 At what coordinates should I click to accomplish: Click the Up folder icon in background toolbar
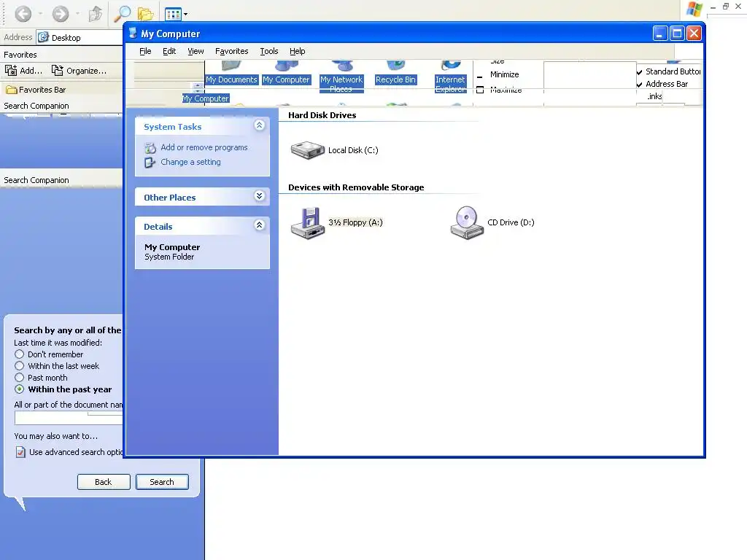click(x=96, y=13)
